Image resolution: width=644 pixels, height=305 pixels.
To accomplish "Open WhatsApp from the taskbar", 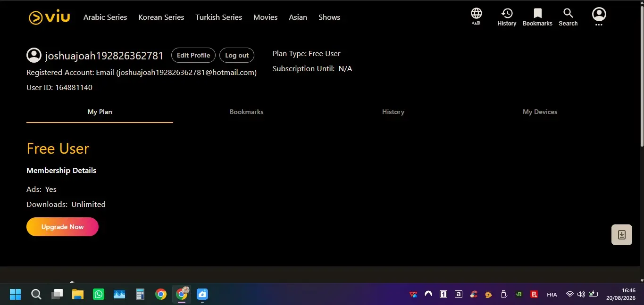I will (99, 295).
